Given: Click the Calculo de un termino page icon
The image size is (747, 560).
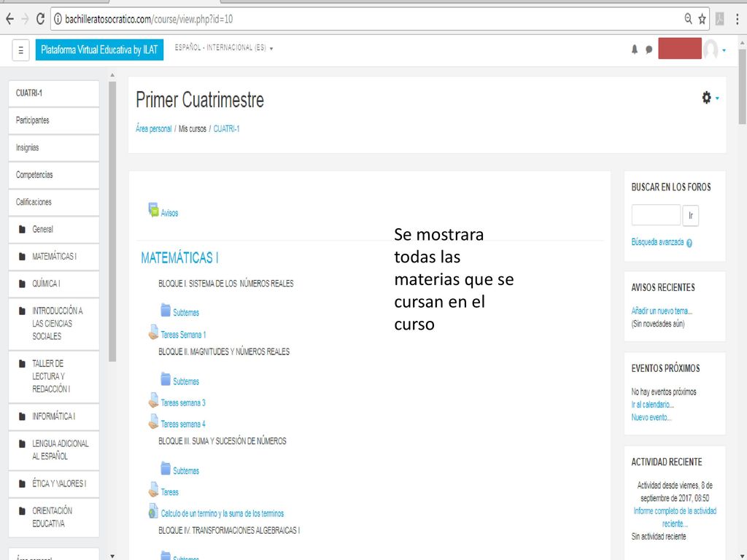Looking at the screenshot, I should click(x=153, y=511).
